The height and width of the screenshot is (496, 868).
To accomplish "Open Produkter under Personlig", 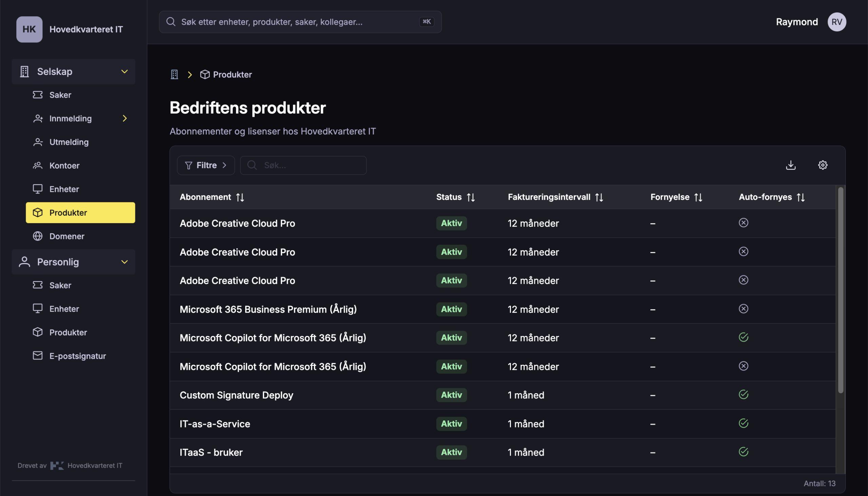I will 80,332.
